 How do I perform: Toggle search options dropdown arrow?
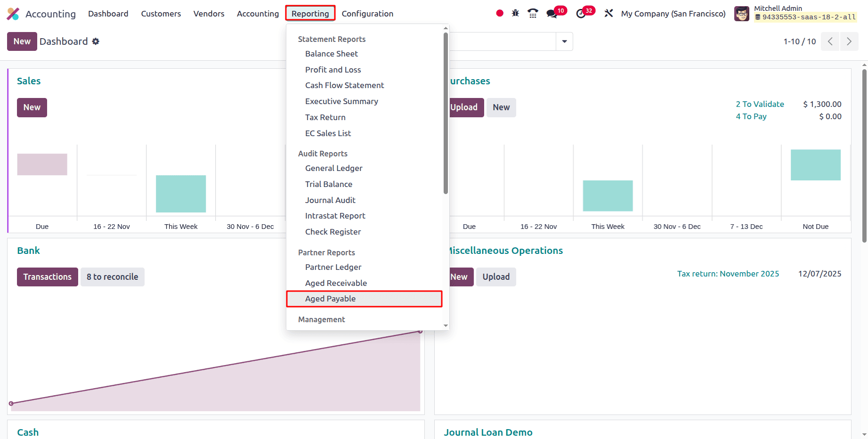(x=564, y=41)
